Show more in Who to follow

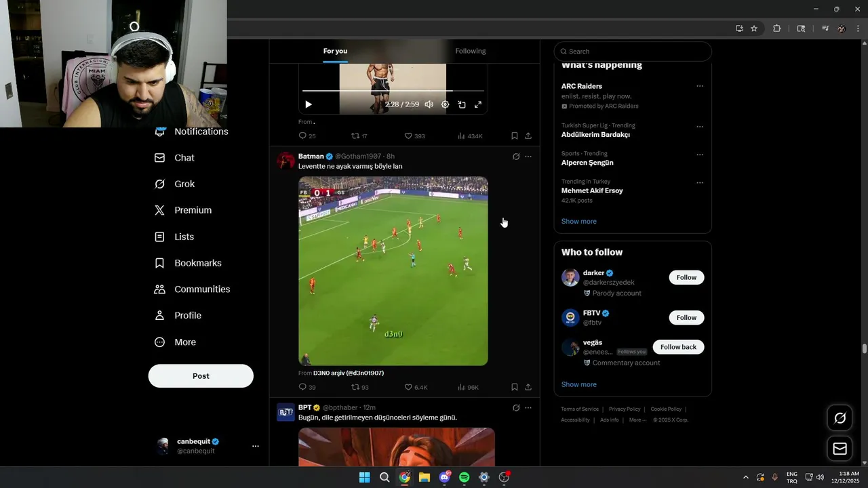pos(579,384)
